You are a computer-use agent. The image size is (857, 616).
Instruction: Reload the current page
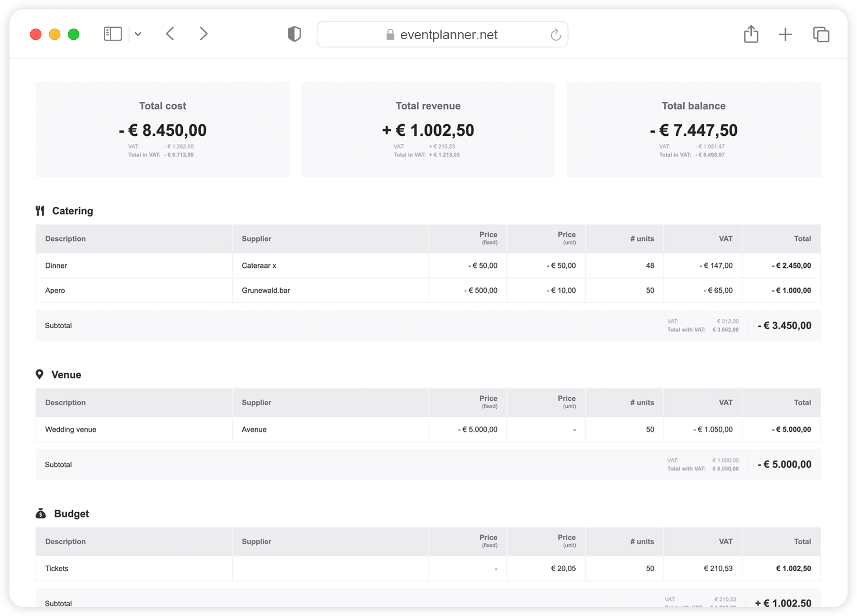point(555,34)
